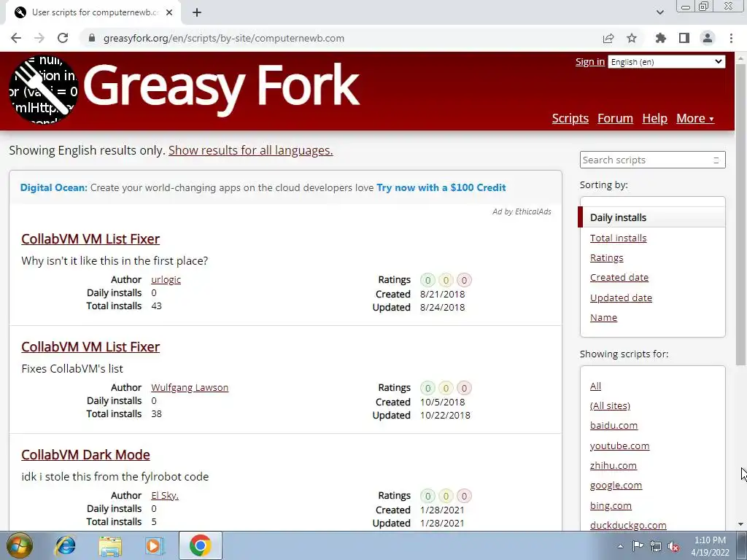Sort by Total installs
The height and width of the screenshot is (560, 747).
tap(618, 238)
